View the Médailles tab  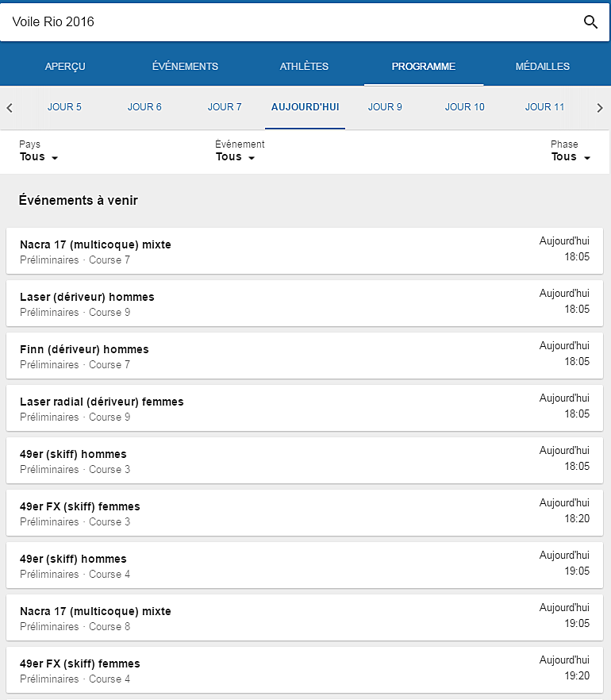pyautogui.click(x=543, y=66)
